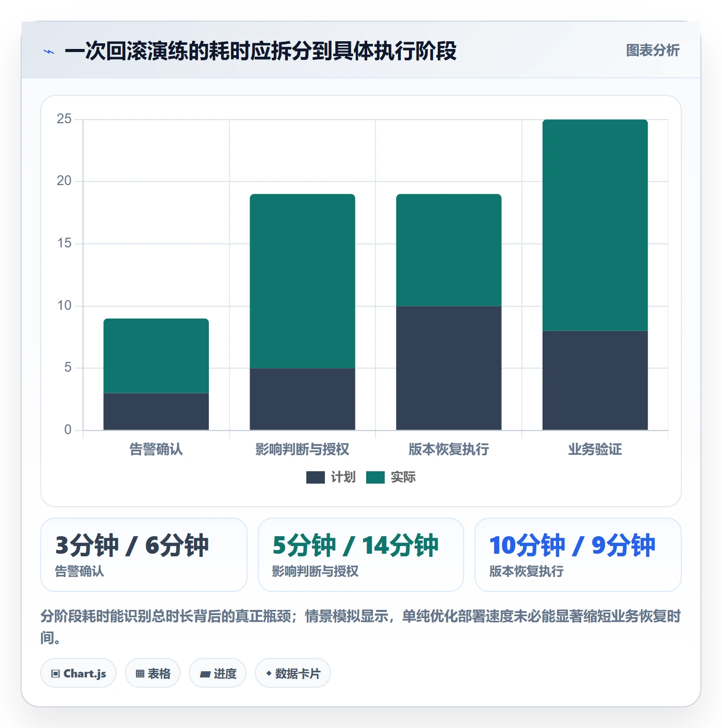Screen dimensions: 722x728
Task: Select the 数据卡片 tag chip
Action: point(293,673)
